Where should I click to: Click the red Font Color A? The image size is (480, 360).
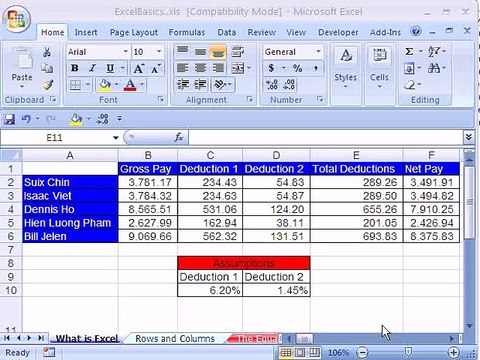pos(130,85)
